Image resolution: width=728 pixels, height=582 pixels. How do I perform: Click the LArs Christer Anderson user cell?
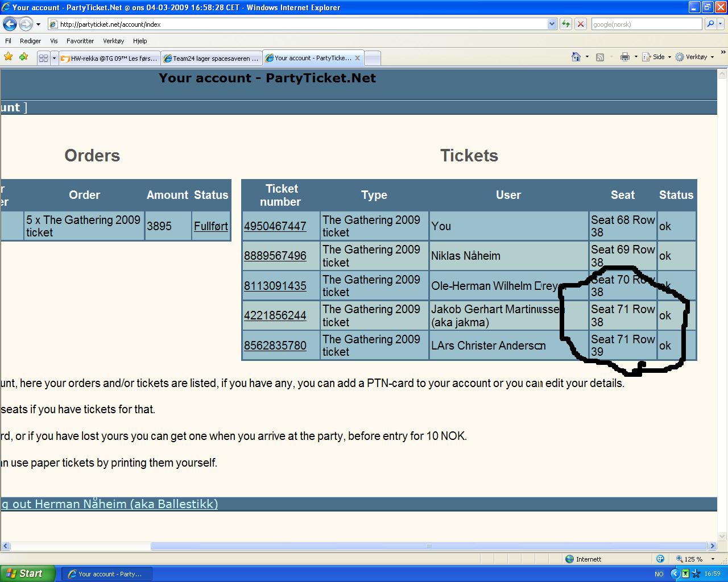click(x=509, y=346)
